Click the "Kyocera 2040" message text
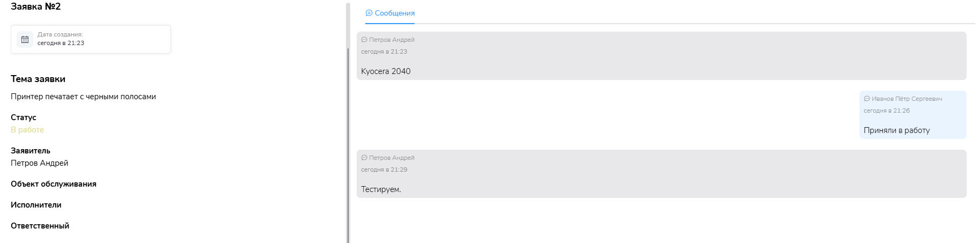The image size is (980, 243). tap(386, 71)
